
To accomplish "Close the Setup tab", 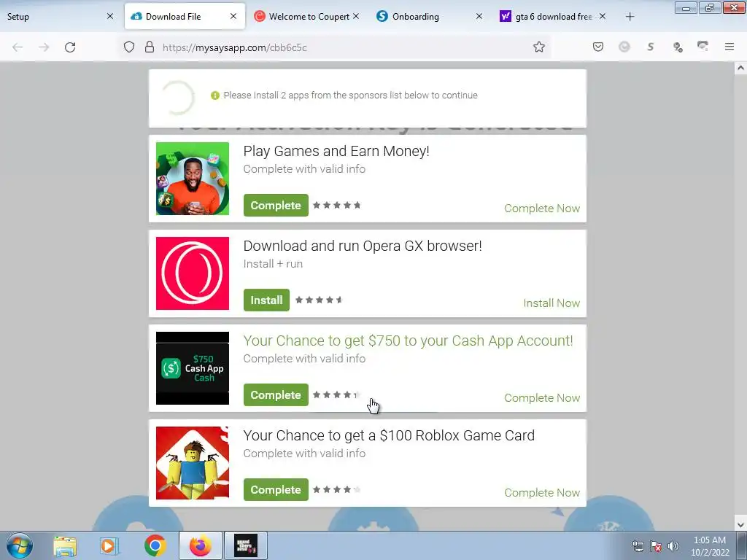I will point(110,16).
